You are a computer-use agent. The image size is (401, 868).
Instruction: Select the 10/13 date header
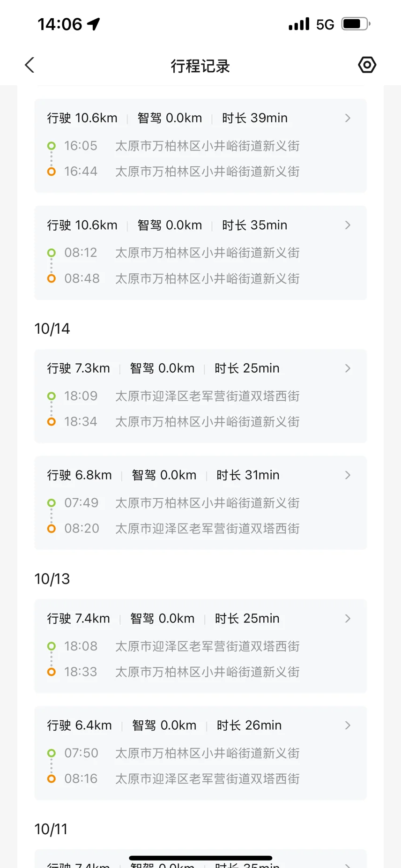click(x=52, y=579)
